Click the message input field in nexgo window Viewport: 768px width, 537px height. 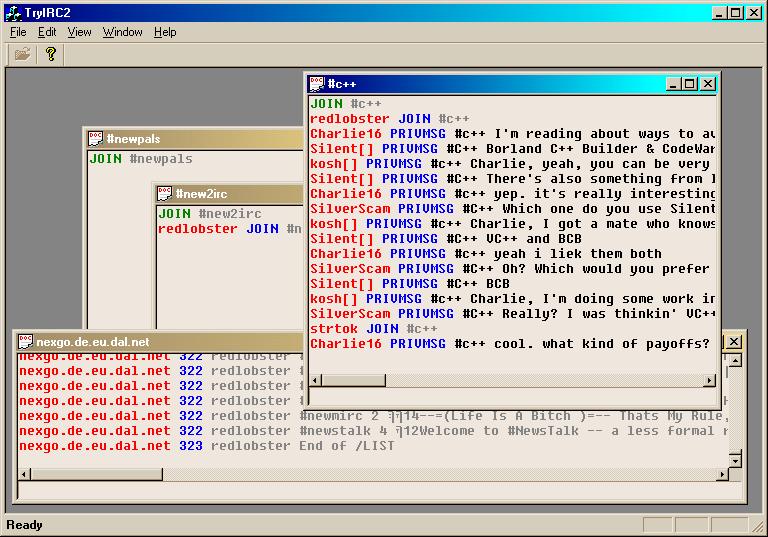370,489
